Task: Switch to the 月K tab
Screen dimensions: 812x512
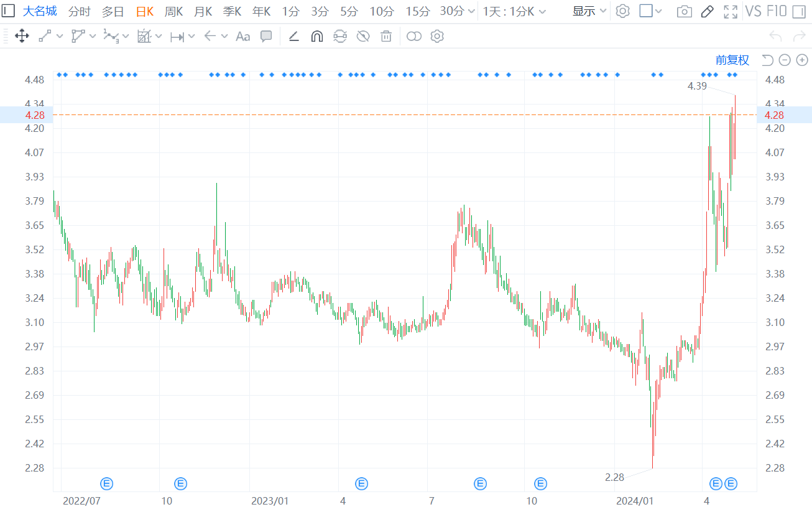Action: (203, 11)
